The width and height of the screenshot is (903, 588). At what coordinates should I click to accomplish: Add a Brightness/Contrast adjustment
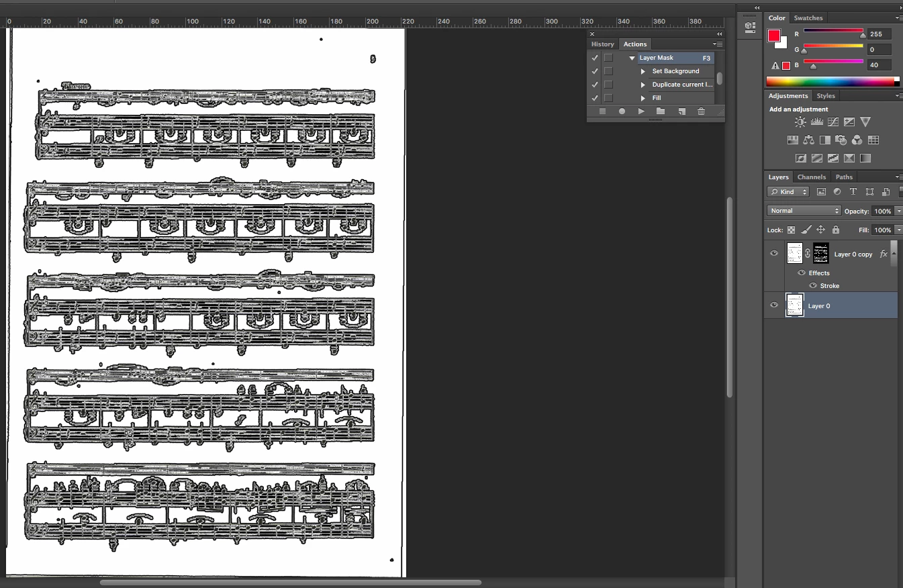[x=800, y=122]
